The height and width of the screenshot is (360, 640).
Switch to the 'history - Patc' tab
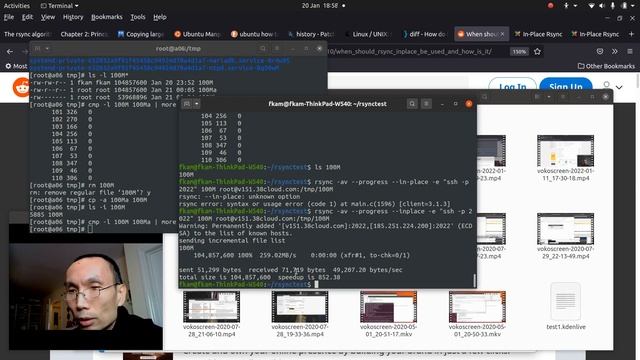311,34
